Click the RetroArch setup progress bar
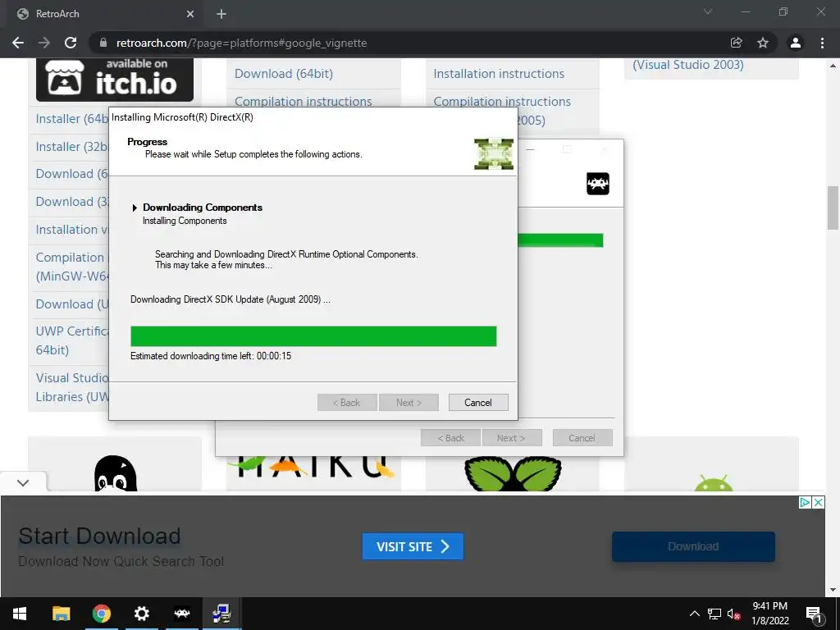The image size is (840, 630). [560, 240]
